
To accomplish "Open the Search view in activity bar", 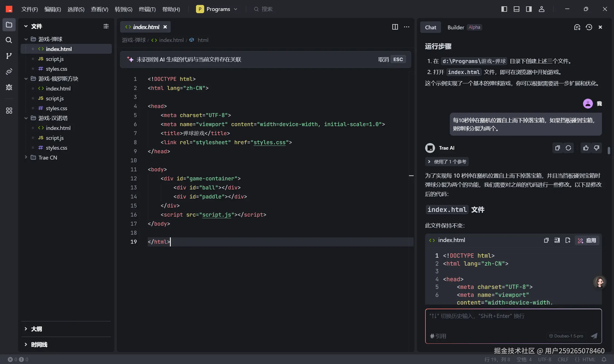I will point(9,40).
